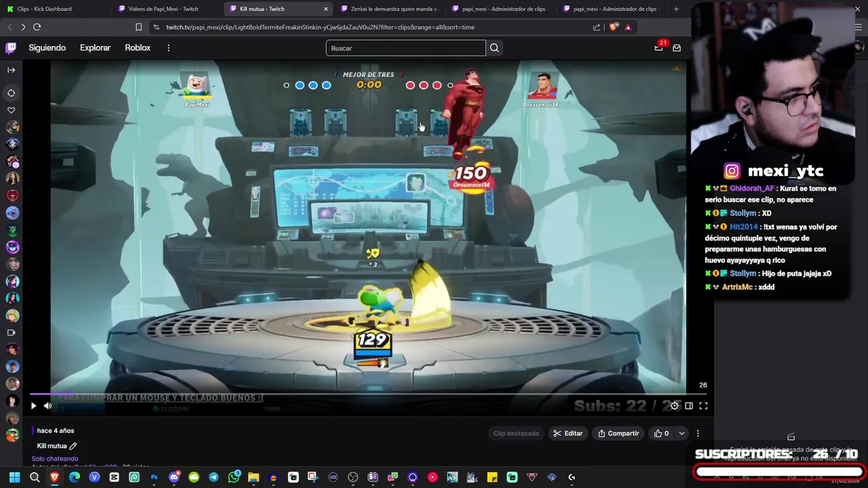
Task: Bookmark this page icon
Action: click(x=138, y=27)
